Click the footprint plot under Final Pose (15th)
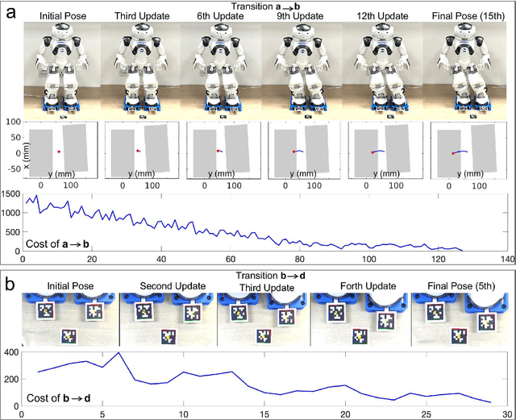Image resolution: width=516 pixels, height=420 pixels. 468,150
